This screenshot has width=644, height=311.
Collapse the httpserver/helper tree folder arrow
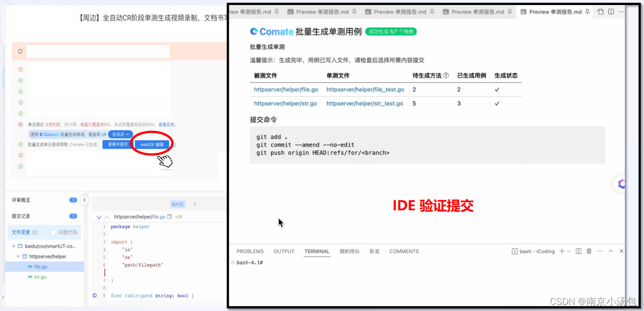(19, 256)
